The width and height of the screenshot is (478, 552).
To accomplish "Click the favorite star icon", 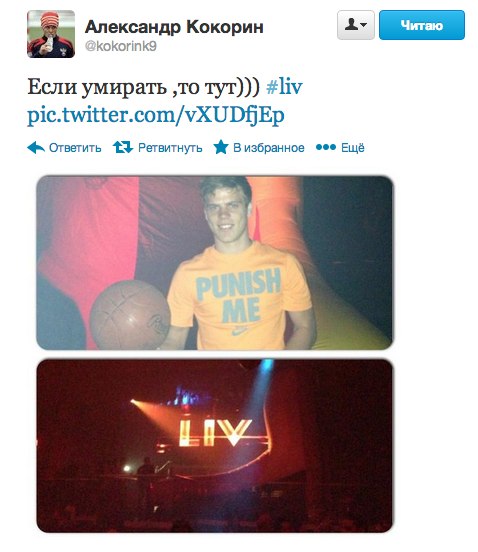I will [x=221, y=147].
